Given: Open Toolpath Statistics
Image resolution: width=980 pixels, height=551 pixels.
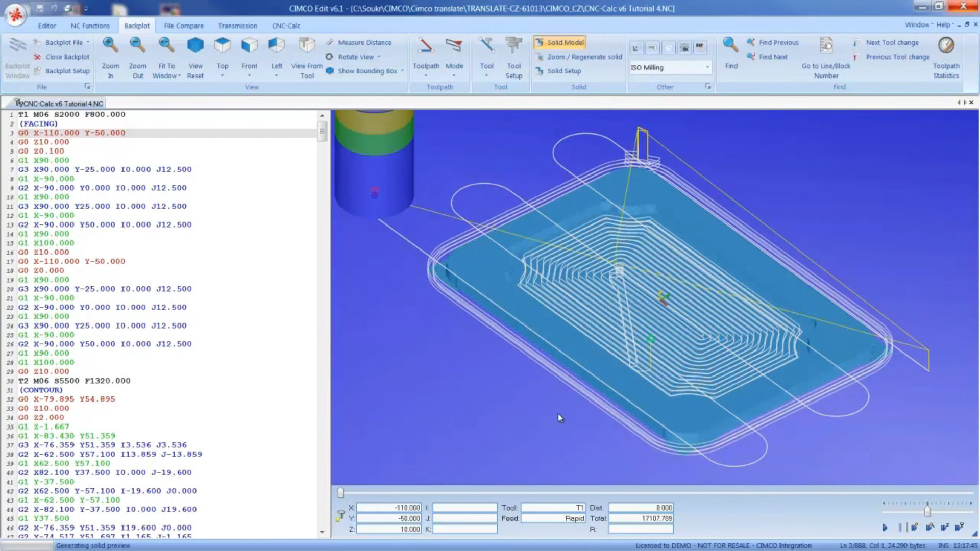Looking at the screenshot, I should tap(946, 59).
